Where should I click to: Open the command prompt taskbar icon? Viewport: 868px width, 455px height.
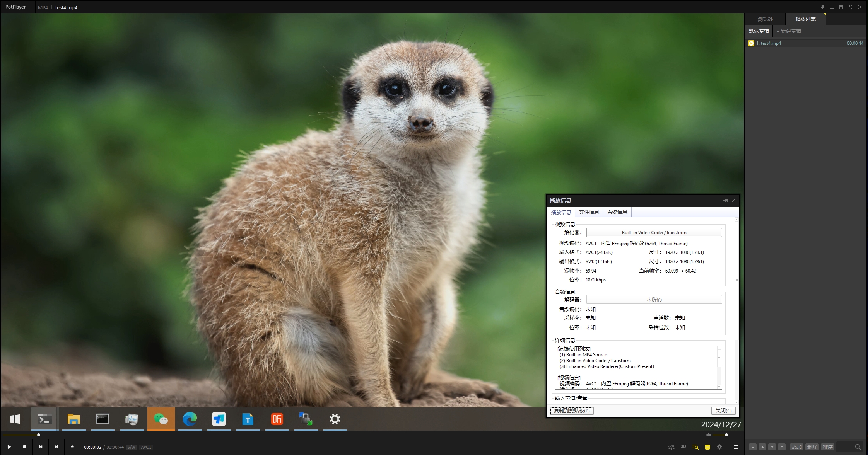(103, 419)
